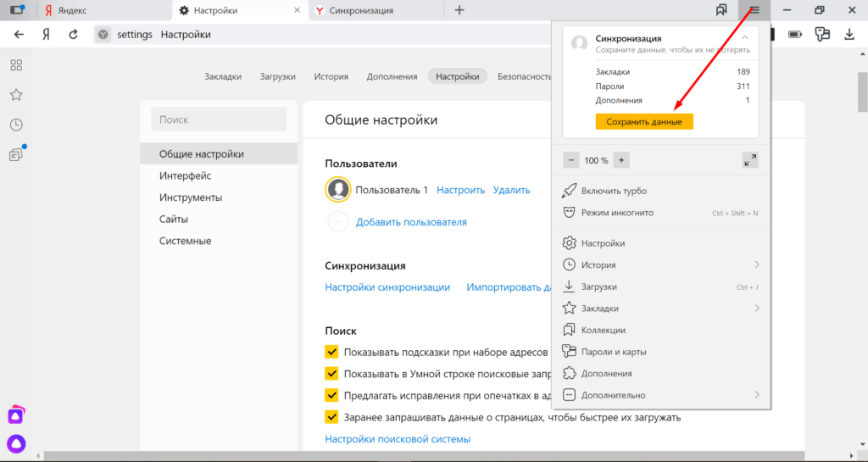Expand the Закладки submenu in menu

(756, 309)
